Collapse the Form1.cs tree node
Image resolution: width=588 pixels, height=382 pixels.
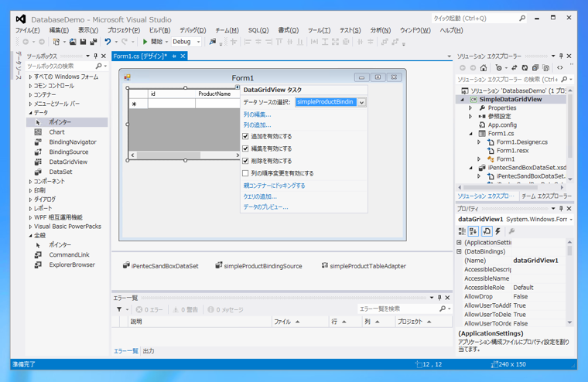470,134
